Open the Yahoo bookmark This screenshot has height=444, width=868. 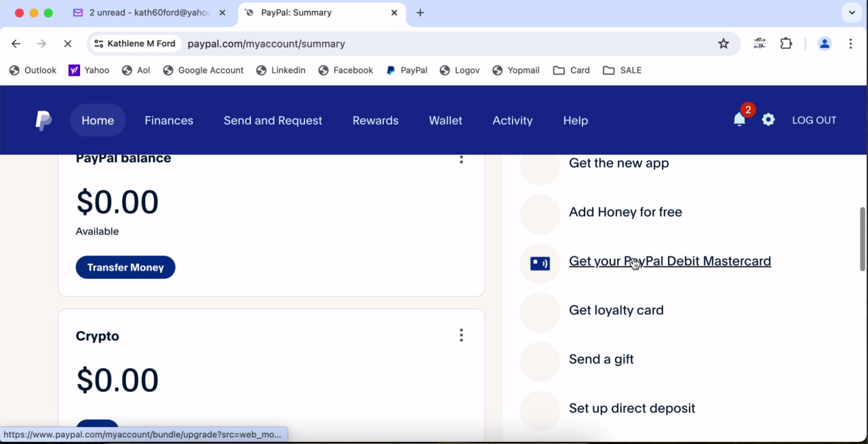pos(89,70)
